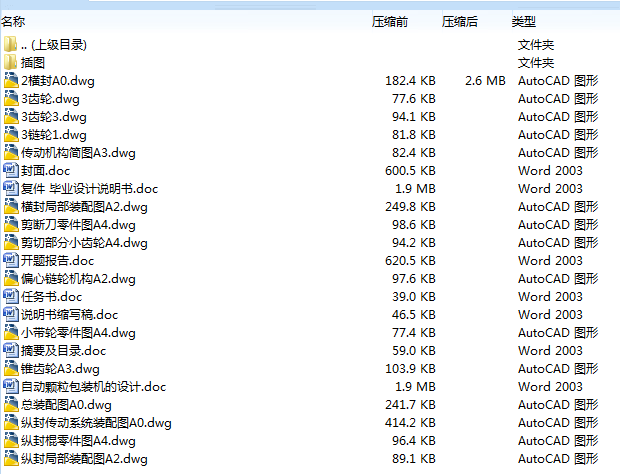
Task: Select the file name 剪断刀零件图A4.dwg
Action: point(78,225)
